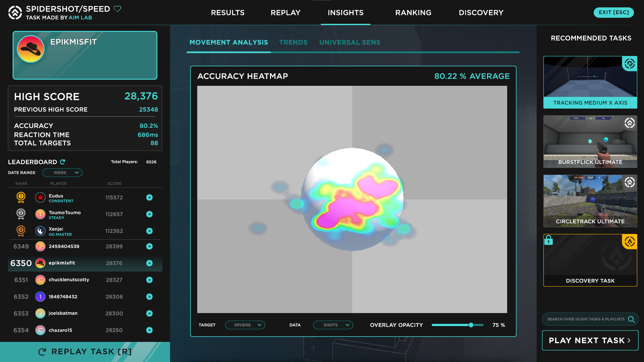Click the EXIT [ESC] button
Image resolution: width=644 pixels, height=362 pixels.
[x=614, y=12]
